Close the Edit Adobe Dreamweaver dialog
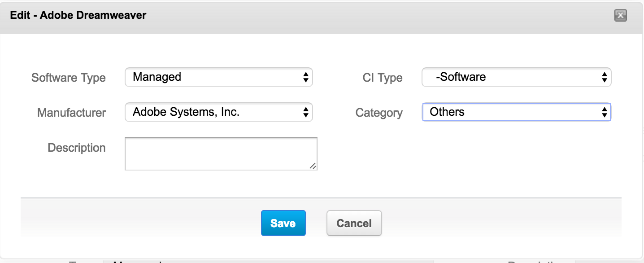 pyautogui.click(x=620, y=16)
